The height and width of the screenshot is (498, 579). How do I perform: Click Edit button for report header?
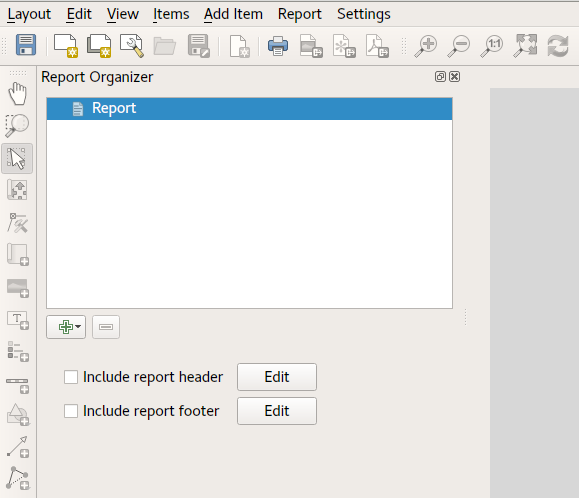pos(277,377)
